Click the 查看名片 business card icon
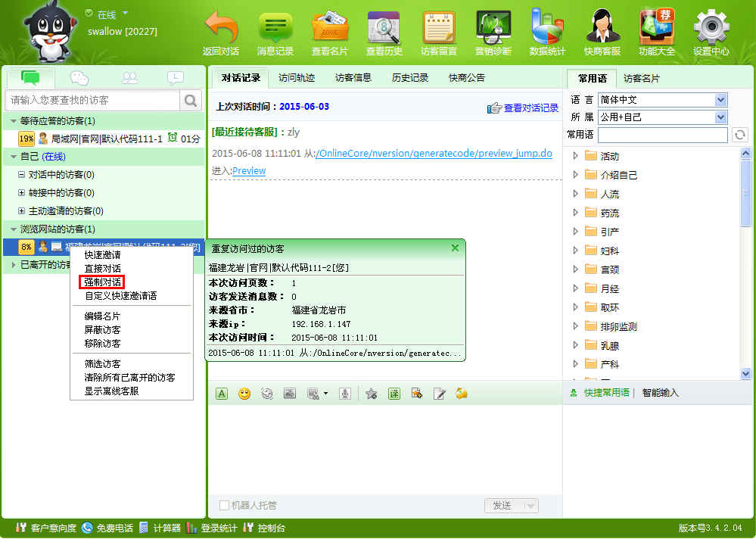 pyautogui.click(x=330, y=29)
